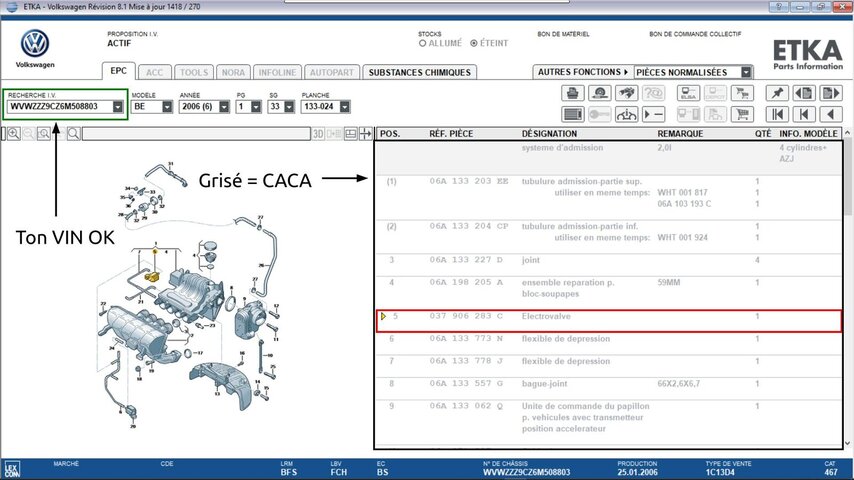Toggle the split layout icon

coord(351,133)
